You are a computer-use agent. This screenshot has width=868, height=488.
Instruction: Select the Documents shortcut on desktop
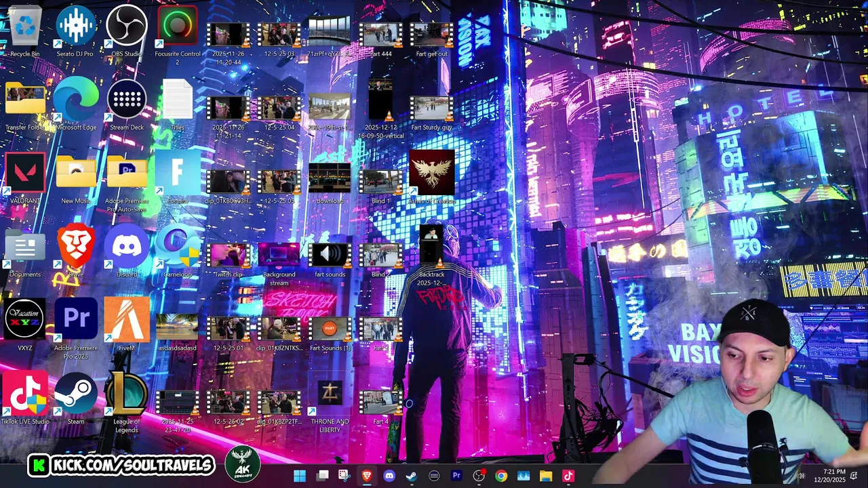click(25, 252)
